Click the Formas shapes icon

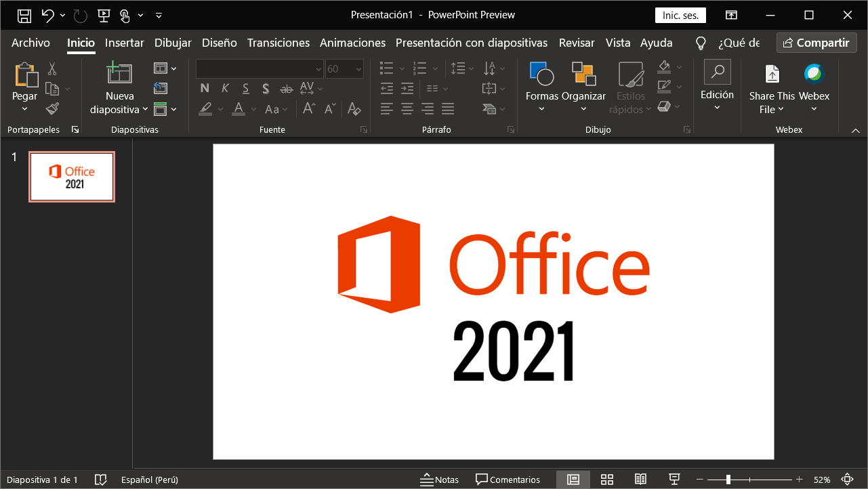pyautogui.click(x=541, y=75)
